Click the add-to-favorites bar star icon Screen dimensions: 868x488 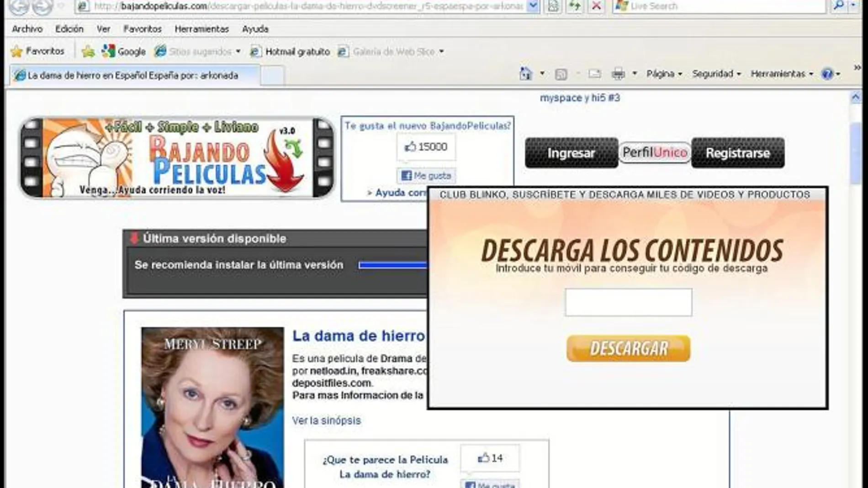(88, 52)
